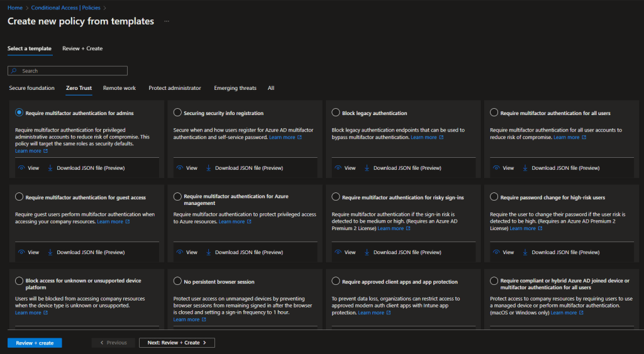The height and width of the screenshot is (354, 644).
Task: Click the eye View icon under Require multifactor authentication for admins
Action: tap(21, 168)
